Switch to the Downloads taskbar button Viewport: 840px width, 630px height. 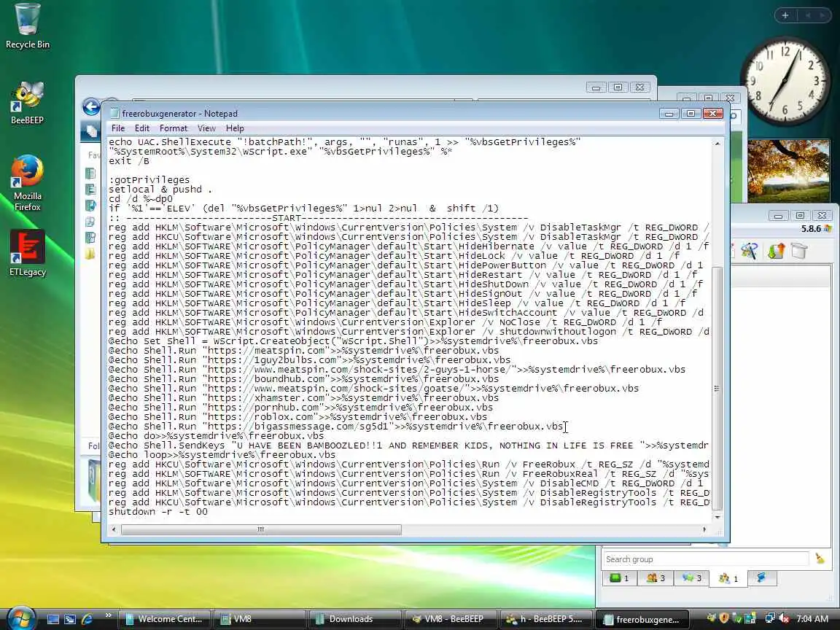pos(356,619)
